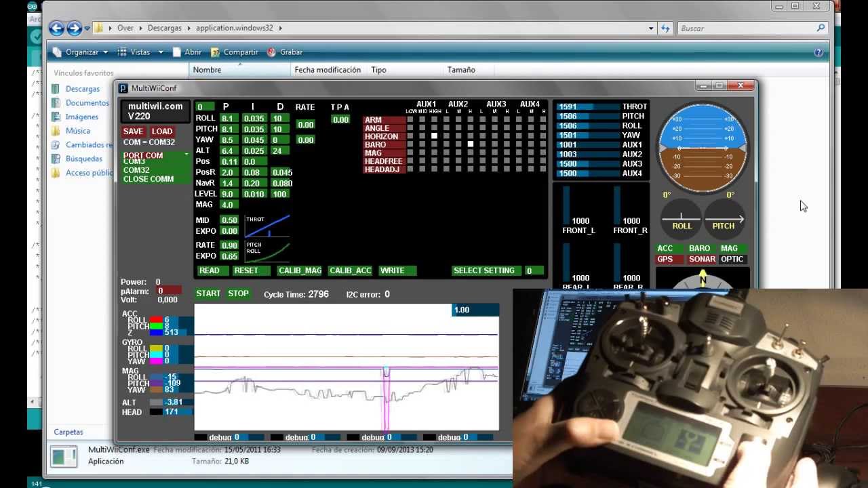Viewport: 868px width, 488px height.
Task: Open Imágenes favorite folder icon
Action: pos(56,117)
